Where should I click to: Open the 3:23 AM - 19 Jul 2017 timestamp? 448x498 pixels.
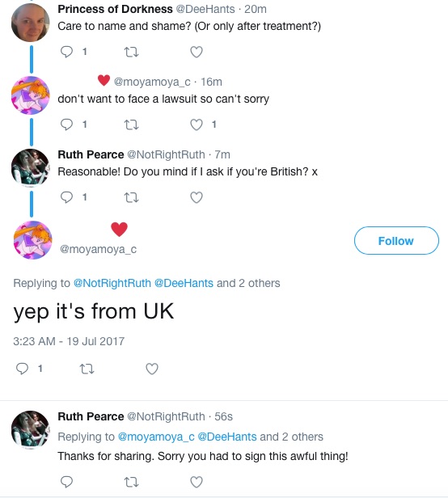click(69, 341)
